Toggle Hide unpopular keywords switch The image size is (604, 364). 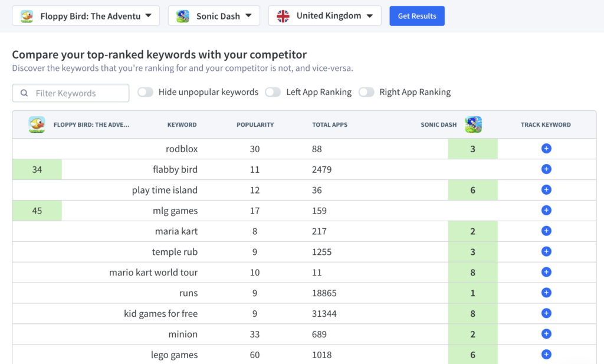pyautogui.click(x=146, y=92)
